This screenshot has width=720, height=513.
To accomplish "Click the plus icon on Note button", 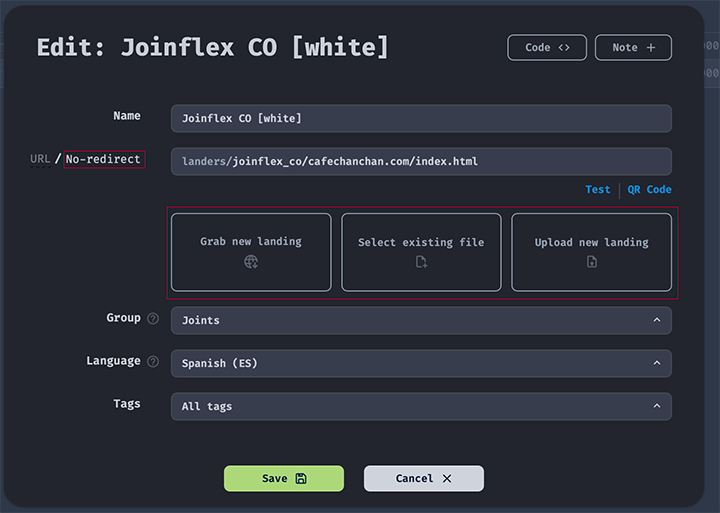I will 651,47.
